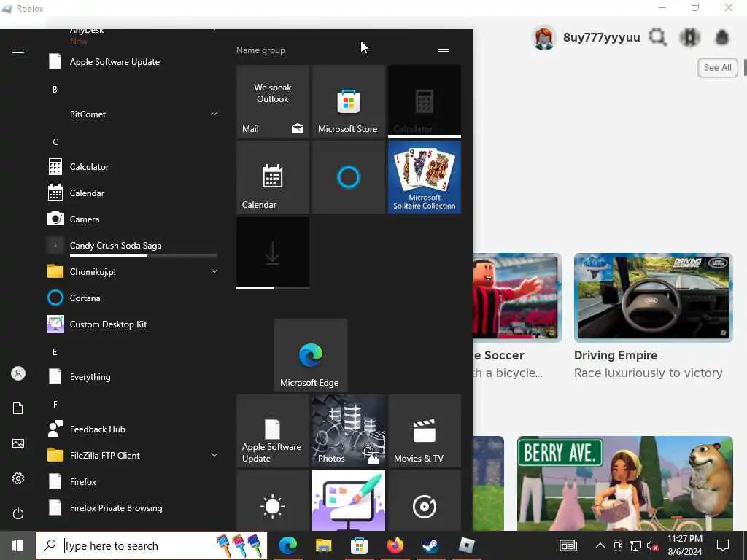The height and width of the screenshot is (560, 747).
Task: Expand the Start menu hamburger button
Action: point(18,50)
